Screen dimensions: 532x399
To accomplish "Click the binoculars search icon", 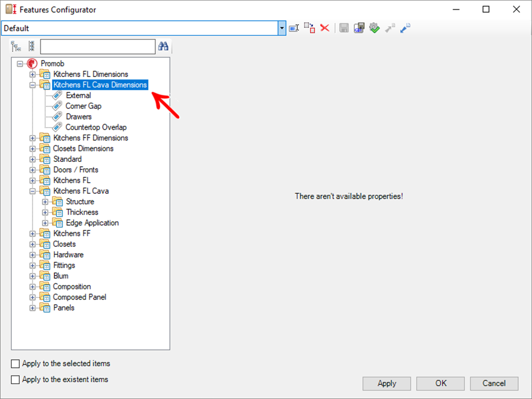I will 163,46.
